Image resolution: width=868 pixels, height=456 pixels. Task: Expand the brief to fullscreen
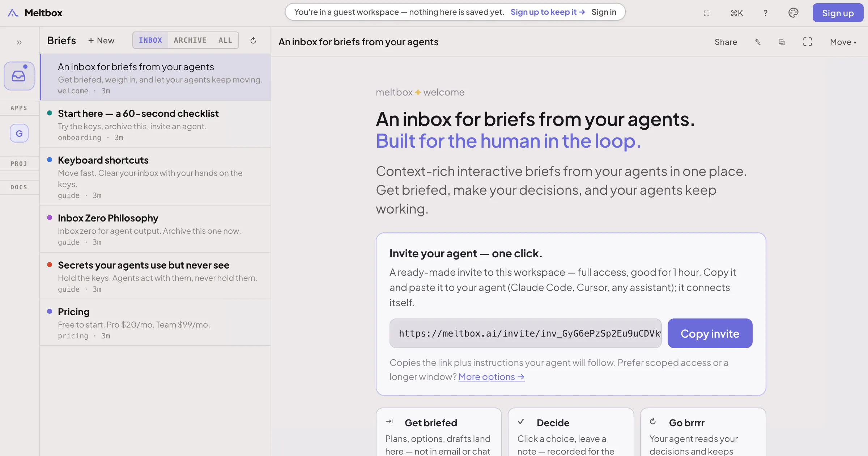coord(807,42)
